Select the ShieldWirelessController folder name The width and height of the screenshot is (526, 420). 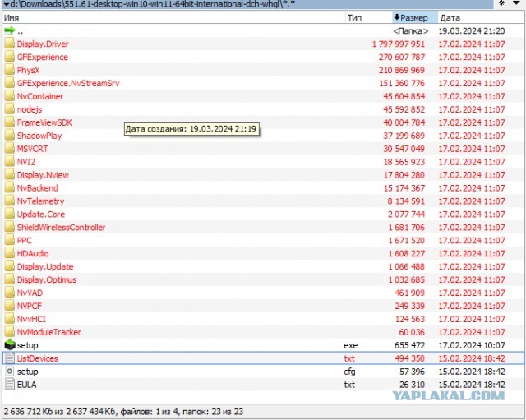pyautogui.click(x=61, y=227)
